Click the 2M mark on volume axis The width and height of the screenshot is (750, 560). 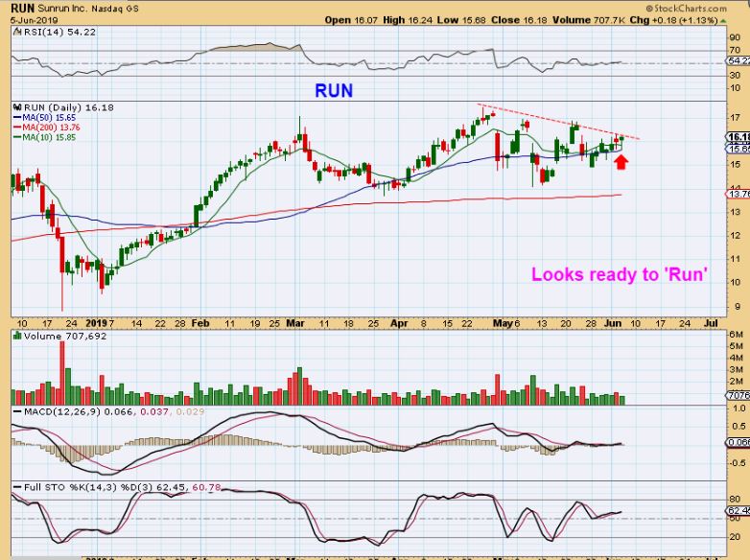pyautogui.click(x=736, y=382)
